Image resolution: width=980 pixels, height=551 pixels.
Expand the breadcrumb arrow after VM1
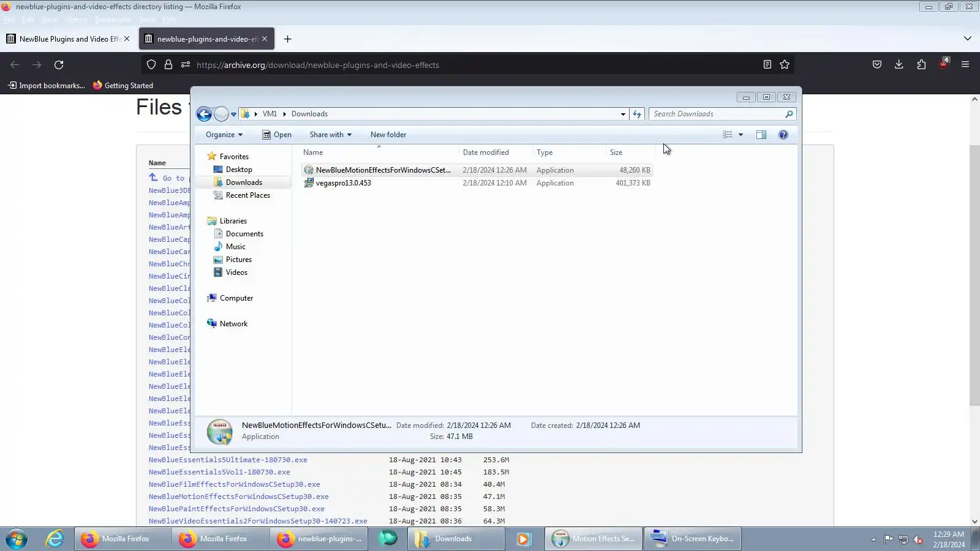tap(284, 114)
